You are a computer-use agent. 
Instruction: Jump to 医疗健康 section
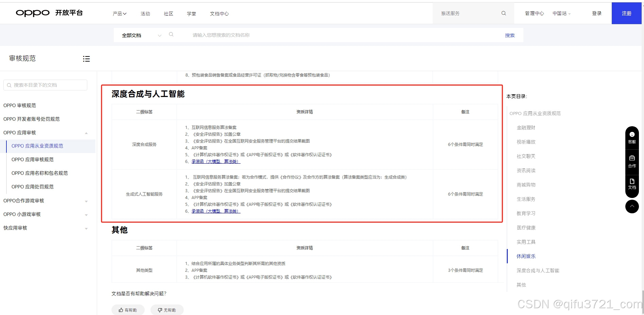point(526,228)
